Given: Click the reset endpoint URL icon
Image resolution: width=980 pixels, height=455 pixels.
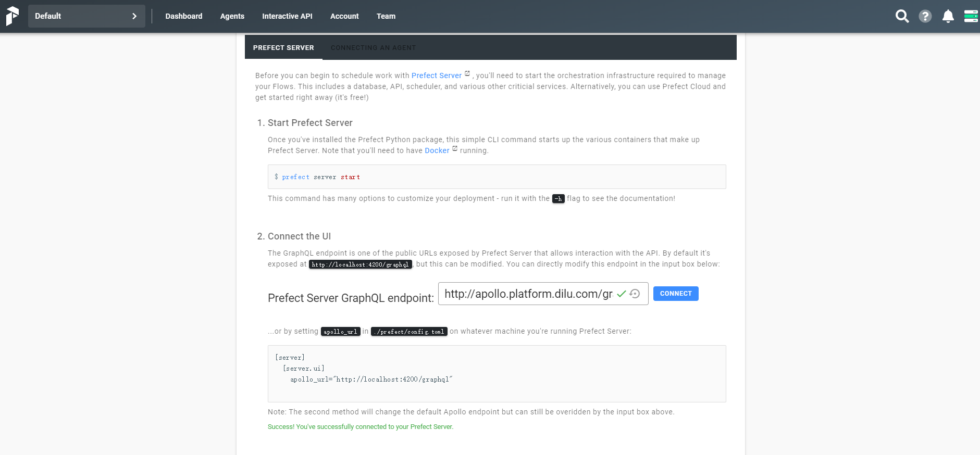Looking at the screenshot, I should pyautogui.click(x=635, y=294).
